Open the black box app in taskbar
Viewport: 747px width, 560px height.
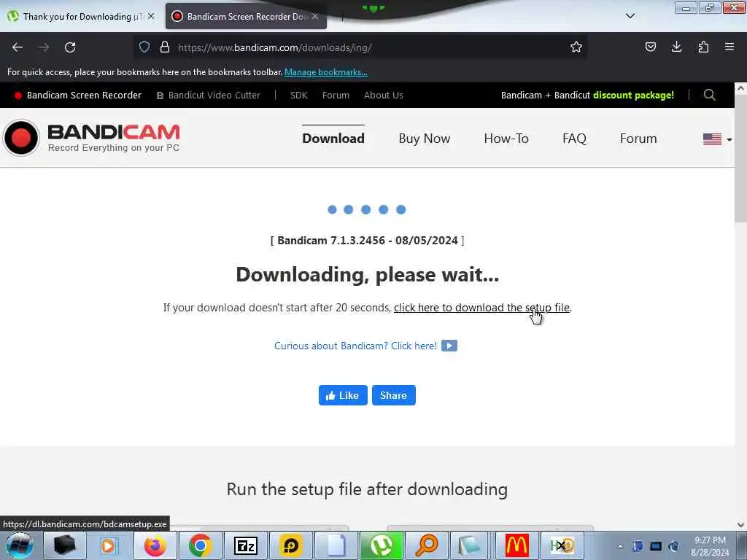tap(64, 545)
